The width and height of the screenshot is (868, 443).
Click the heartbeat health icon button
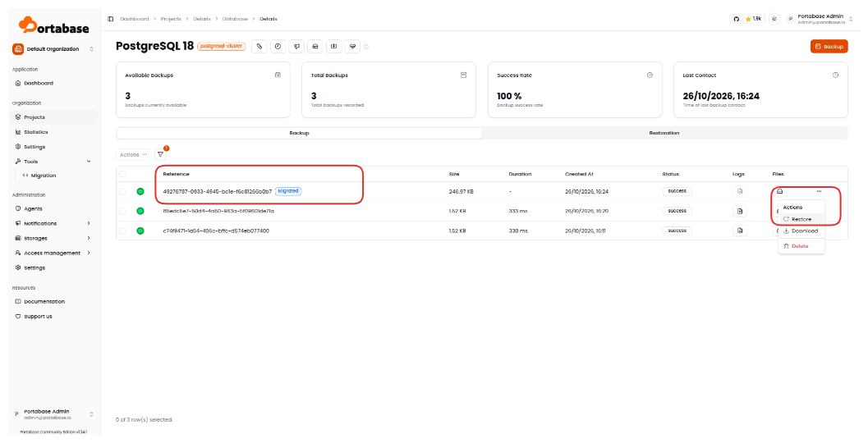pyautogui.click(x=352, y=47)
